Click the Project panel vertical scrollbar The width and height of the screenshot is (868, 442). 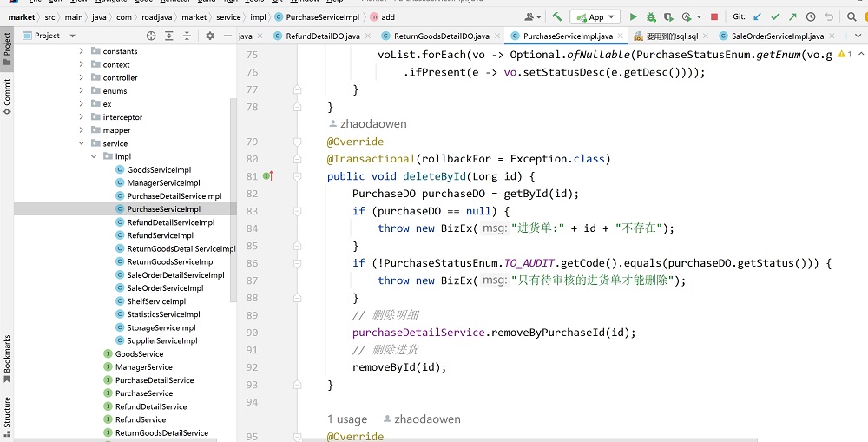pos(233,200)
